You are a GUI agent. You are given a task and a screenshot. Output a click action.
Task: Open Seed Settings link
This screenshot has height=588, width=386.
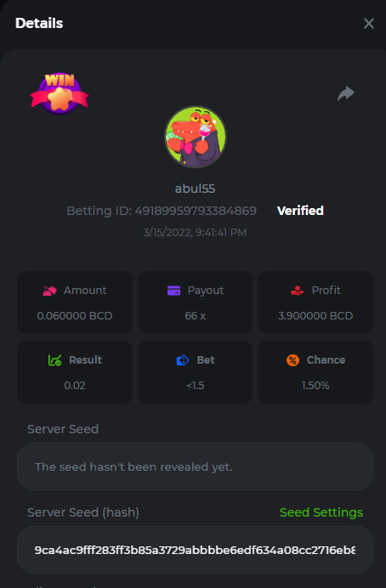(321, 512)
